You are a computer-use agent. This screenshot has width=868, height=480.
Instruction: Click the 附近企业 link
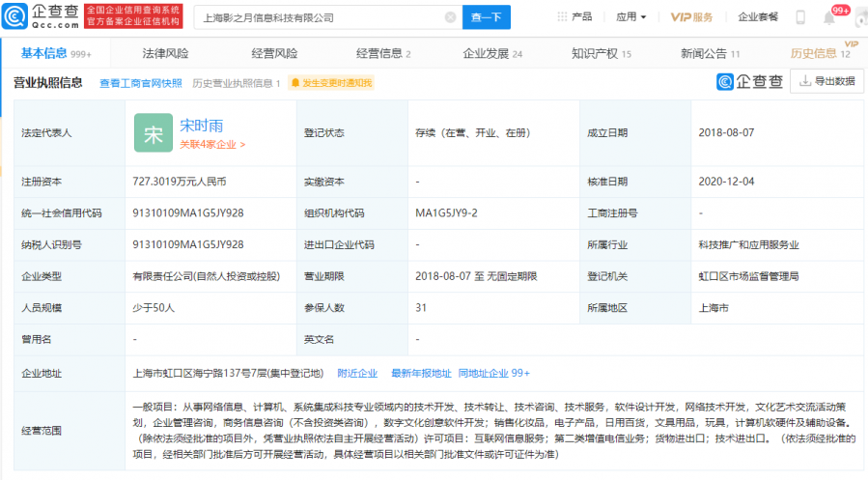pos(357,373)
